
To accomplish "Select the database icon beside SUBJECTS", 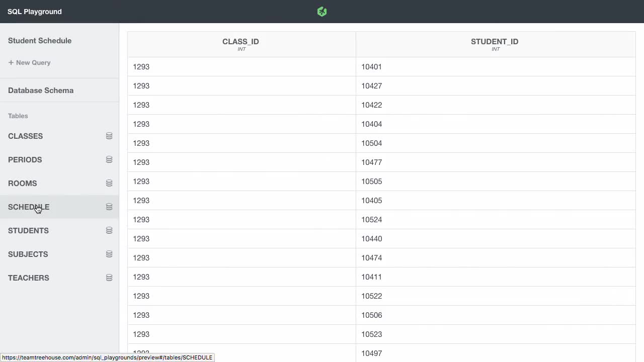I will click(109, 254).
